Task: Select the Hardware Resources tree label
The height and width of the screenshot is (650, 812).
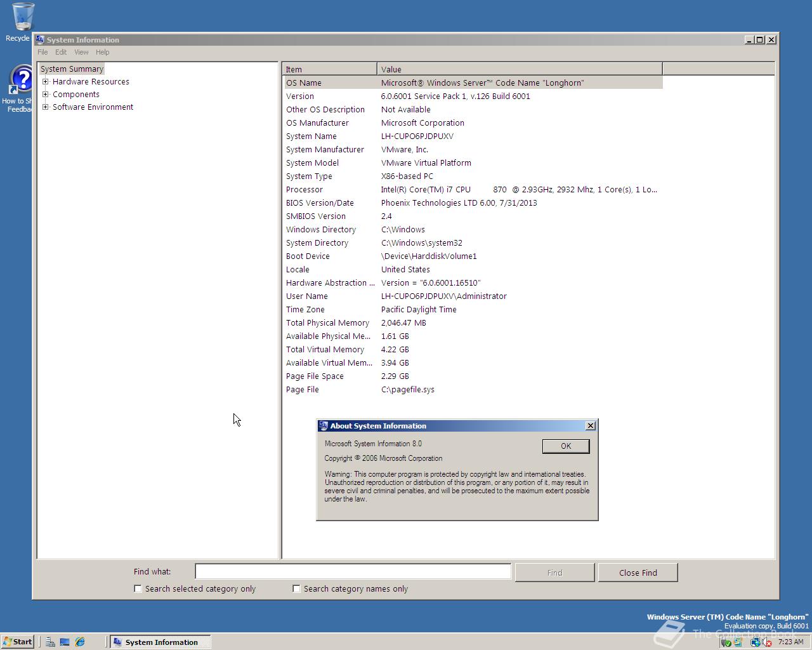Action: [x=91, y=81]
